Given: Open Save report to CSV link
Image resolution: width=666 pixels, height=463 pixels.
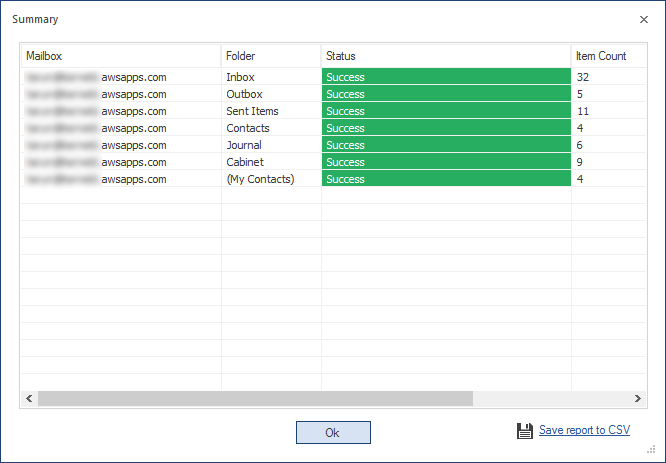Looking at the screenshot, I should [584, 430].
